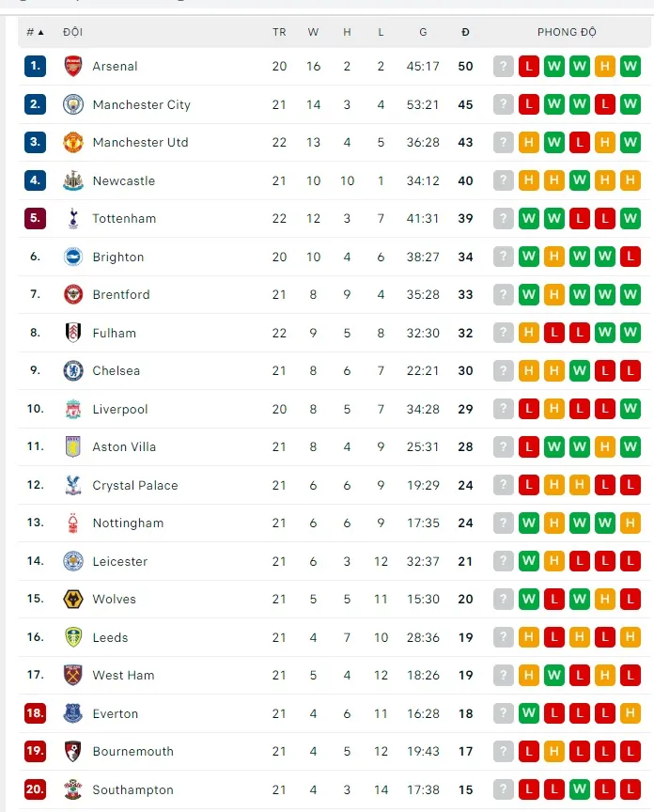Click the Wolves club crest icon
654x812 pixels.
click(x=73, y=600)
